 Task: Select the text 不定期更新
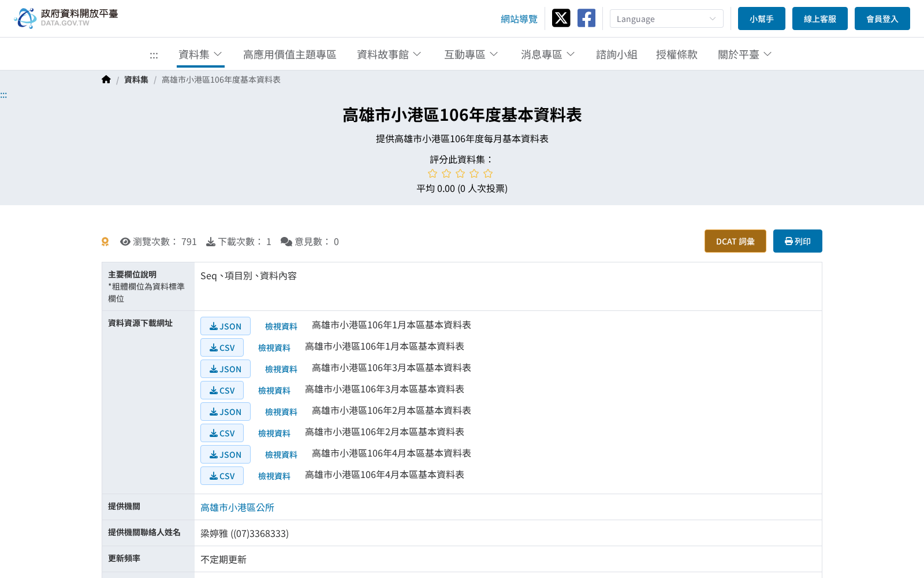tap(223, 560)
